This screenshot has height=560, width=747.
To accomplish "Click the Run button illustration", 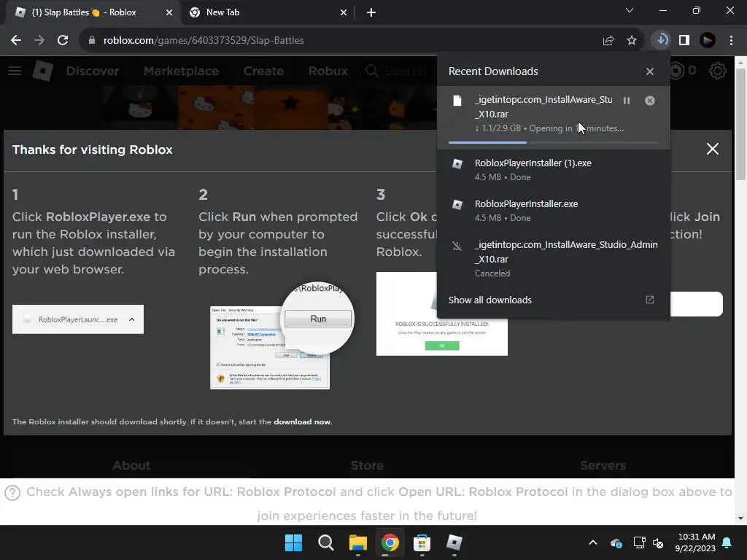I will point(318,319).
